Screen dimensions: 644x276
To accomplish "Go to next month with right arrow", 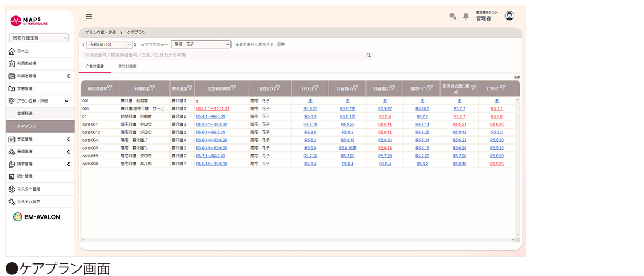I will coord(136,44).
